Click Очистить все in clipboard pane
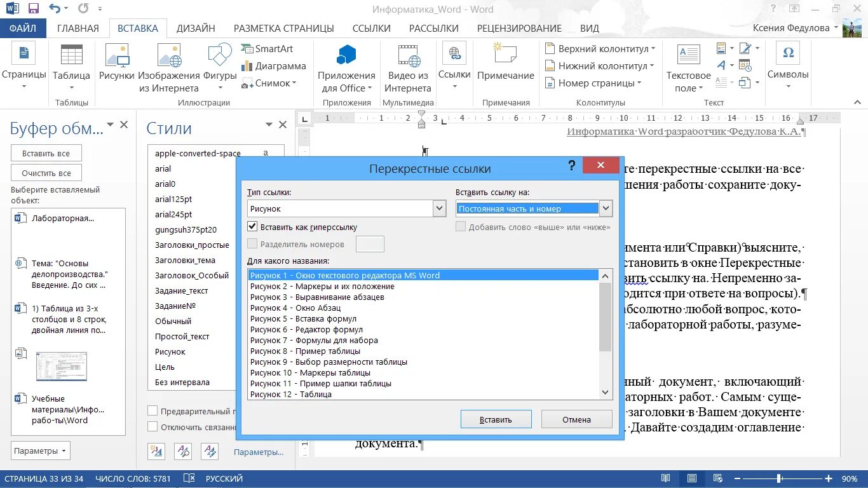Viewport: 868px width, 488px height. [x=46, y=173]
